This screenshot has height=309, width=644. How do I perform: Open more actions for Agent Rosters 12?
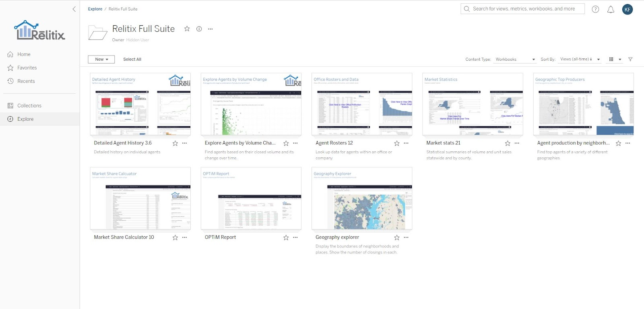pyautogui.click(x=406, y=143)
